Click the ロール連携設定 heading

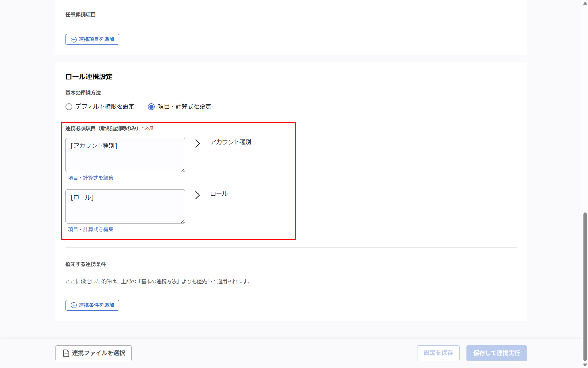click(x=89, y=77)
